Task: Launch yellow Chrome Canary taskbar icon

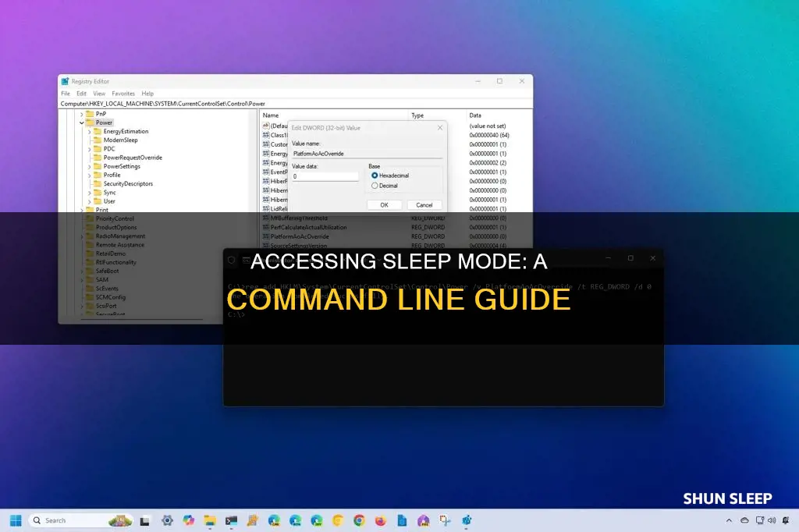Action: click(338, 520)
